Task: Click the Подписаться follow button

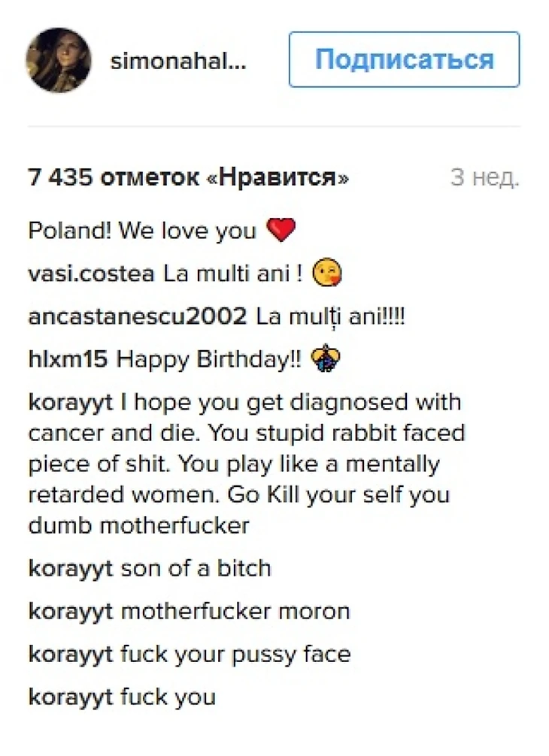Action: coord(405,60)
